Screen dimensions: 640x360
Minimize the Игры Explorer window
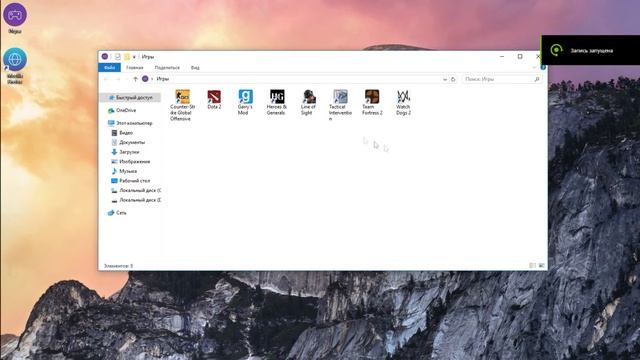point(502,56)
